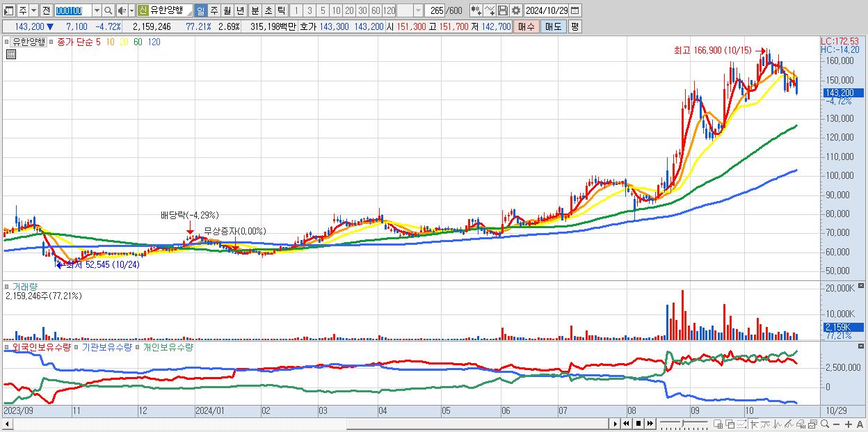Click the crosshair cursor icon at bottom
The image size is (868, 432).
click(754, 424)
